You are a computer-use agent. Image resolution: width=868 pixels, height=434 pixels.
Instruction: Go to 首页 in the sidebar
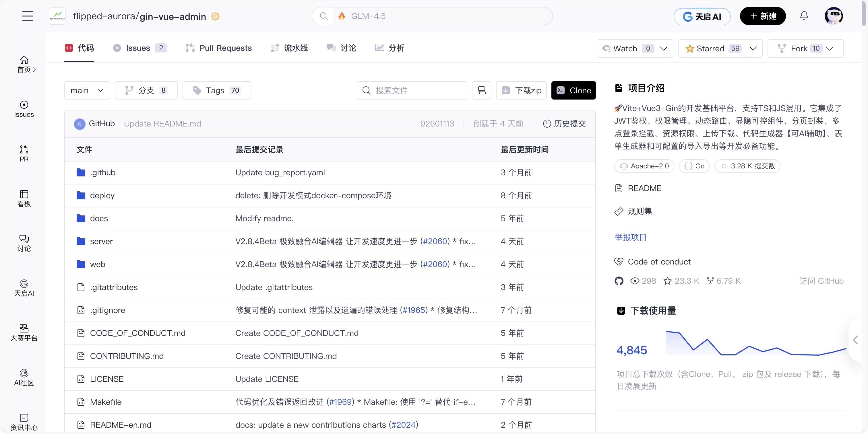(24, 64)
